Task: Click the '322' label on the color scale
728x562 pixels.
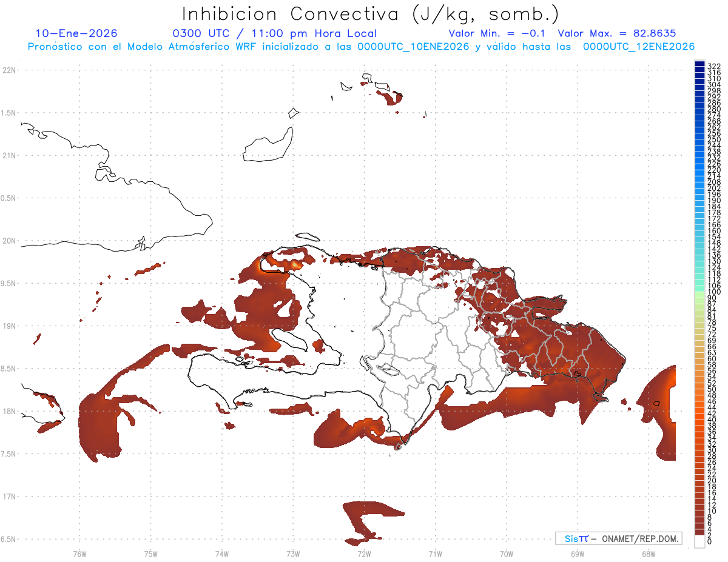Action: [x=714, y=67]
